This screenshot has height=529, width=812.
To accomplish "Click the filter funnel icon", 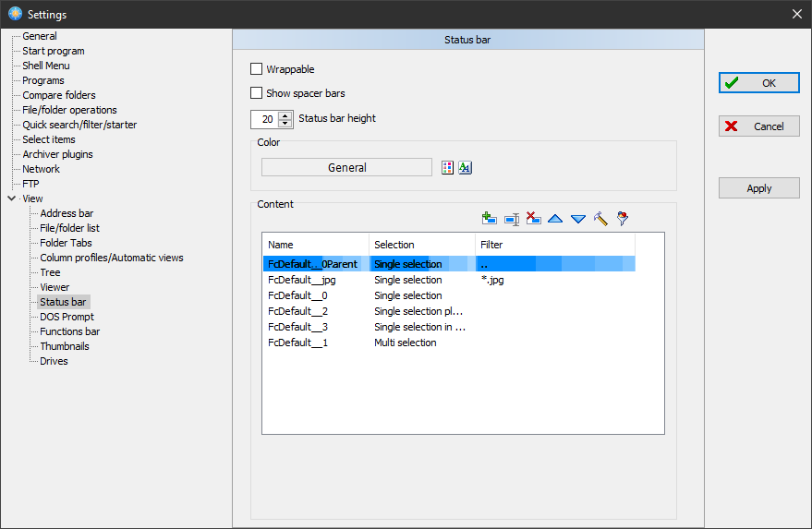I will [x=623, y=219].
